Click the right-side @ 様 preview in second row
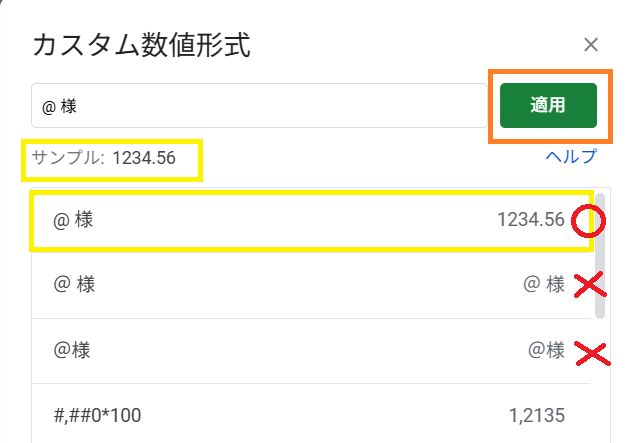This screenshot has width=639, height=443. [x=544, y=284]
